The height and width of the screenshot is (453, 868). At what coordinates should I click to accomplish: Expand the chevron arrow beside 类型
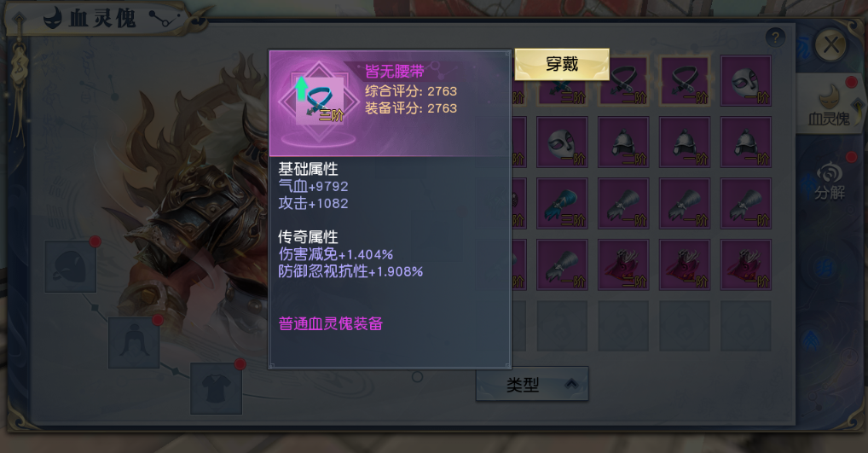point(571,384)
